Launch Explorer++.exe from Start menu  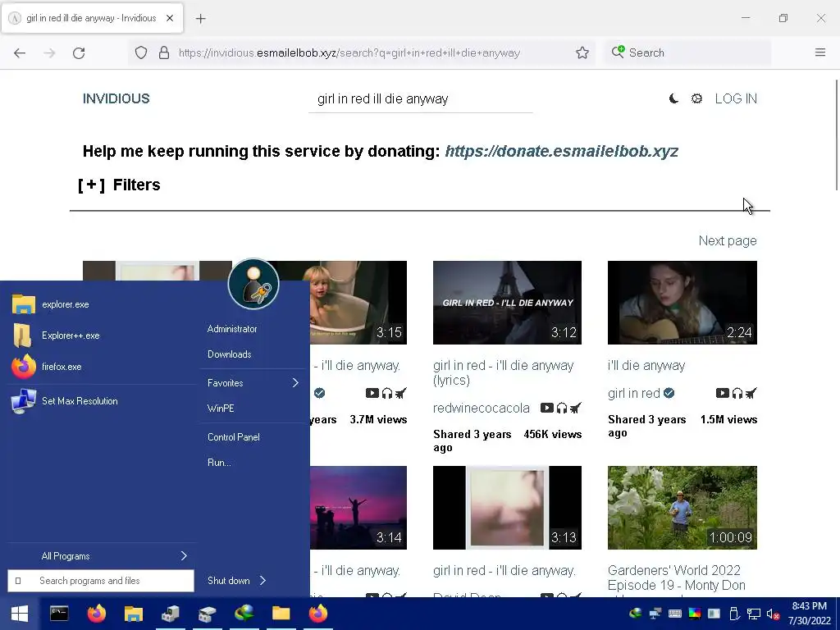[102, 336]
